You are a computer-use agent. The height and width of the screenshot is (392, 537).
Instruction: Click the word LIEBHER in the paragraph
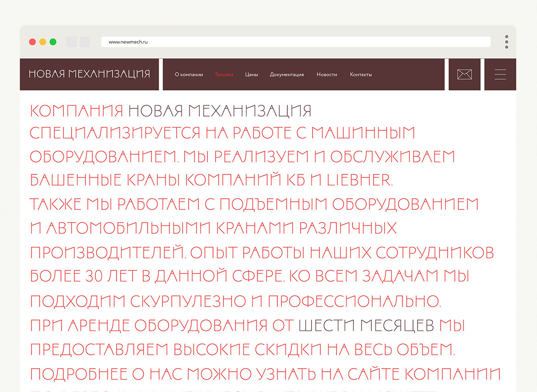pyautogui.click(x=359, y=180)
